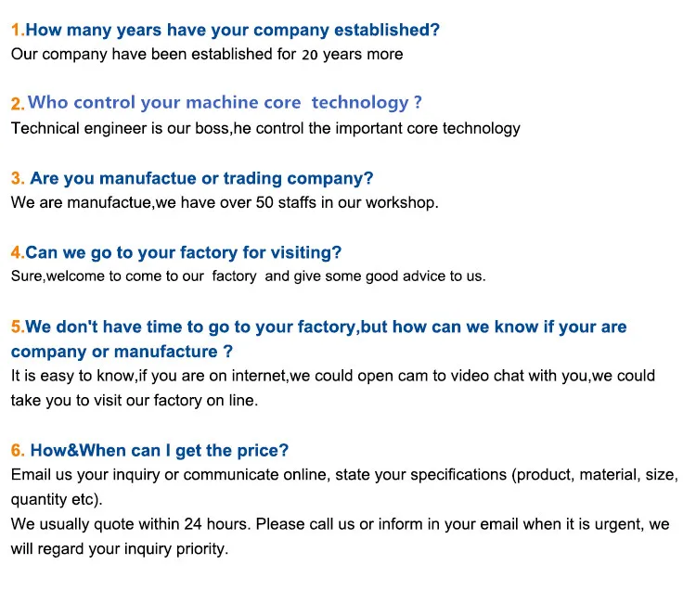Screen dimensions: 696x616
Task: Click the 'will regard your inquiry priority' line
Action: click(x=119, y=548)
